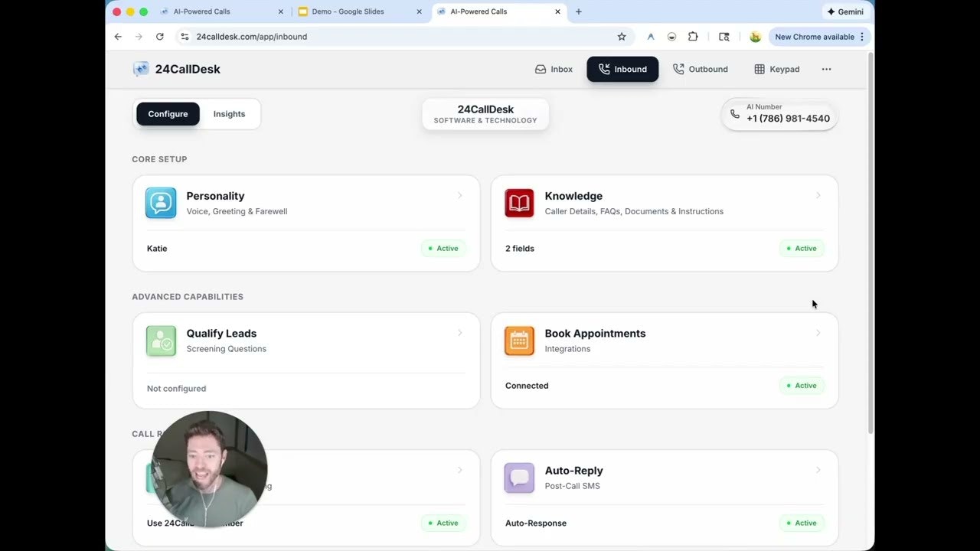
Task: Click the 24CallDesk Software & Technology badge
Action: (x=485, y=114)
